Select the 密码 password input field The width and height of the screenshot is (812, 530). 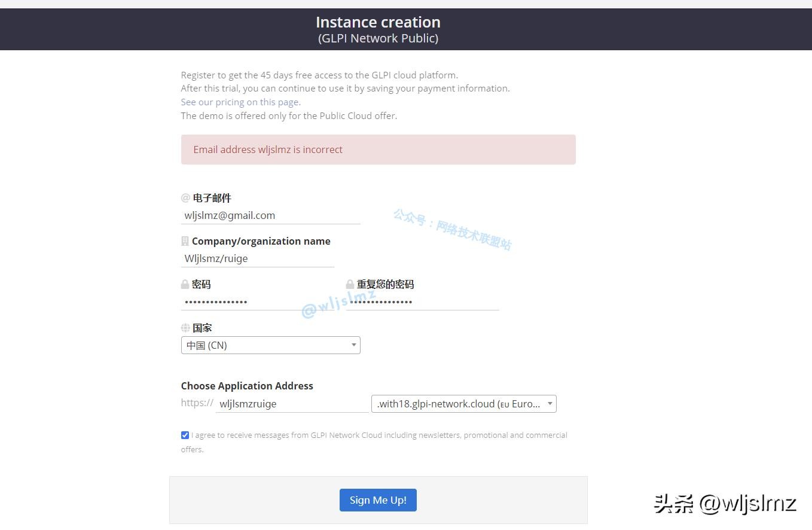click(257, 301)
